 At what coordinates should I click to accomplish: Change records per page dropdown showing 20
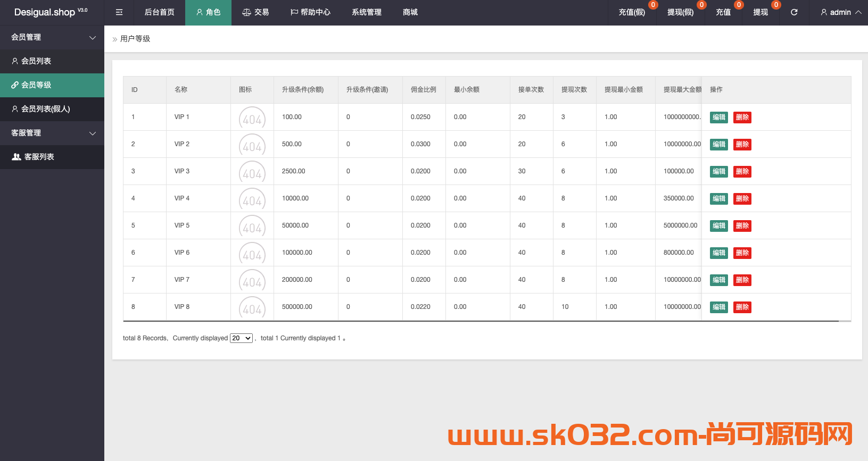[241, 338]
